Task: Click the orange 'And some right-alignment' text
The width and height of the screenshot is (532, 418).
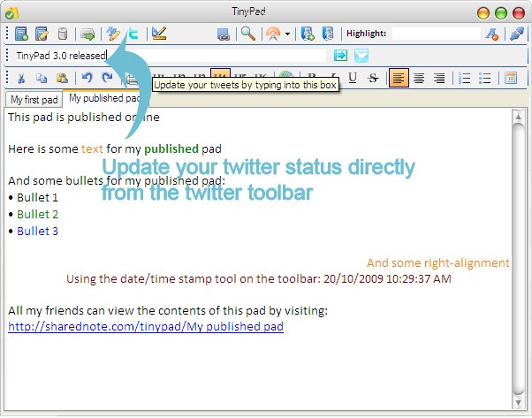Action: [438, 263]
